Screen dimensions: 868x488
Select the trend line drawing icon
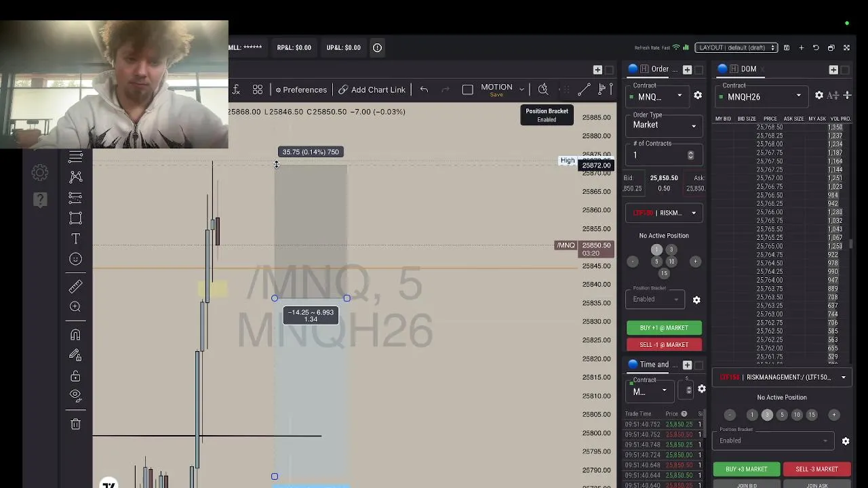pyautogui.click(x=584, y=89)
